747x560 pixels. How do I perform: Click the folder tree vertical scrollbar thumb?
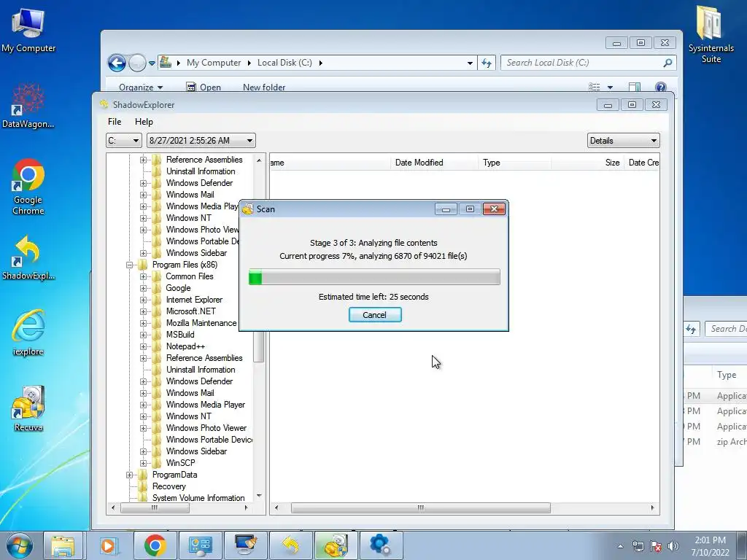click(259, 346)
